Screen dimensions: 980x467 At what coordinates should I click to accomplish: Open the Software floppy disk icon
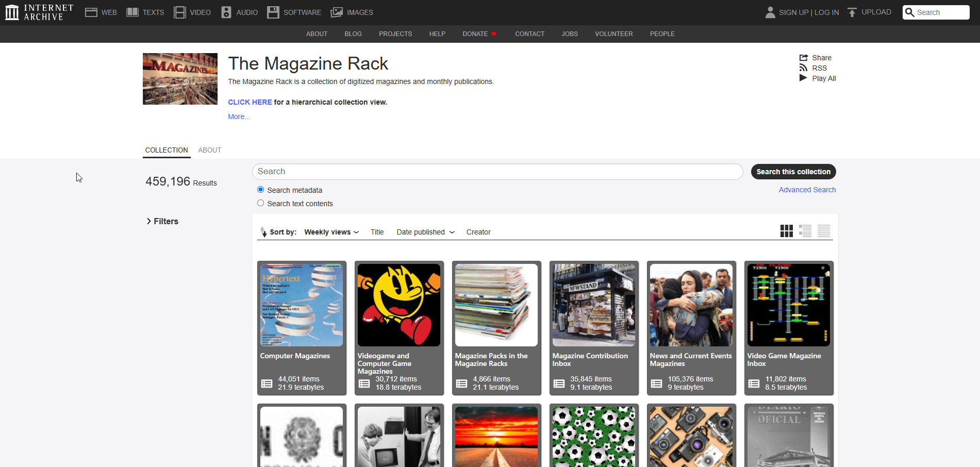coord(273,12)
